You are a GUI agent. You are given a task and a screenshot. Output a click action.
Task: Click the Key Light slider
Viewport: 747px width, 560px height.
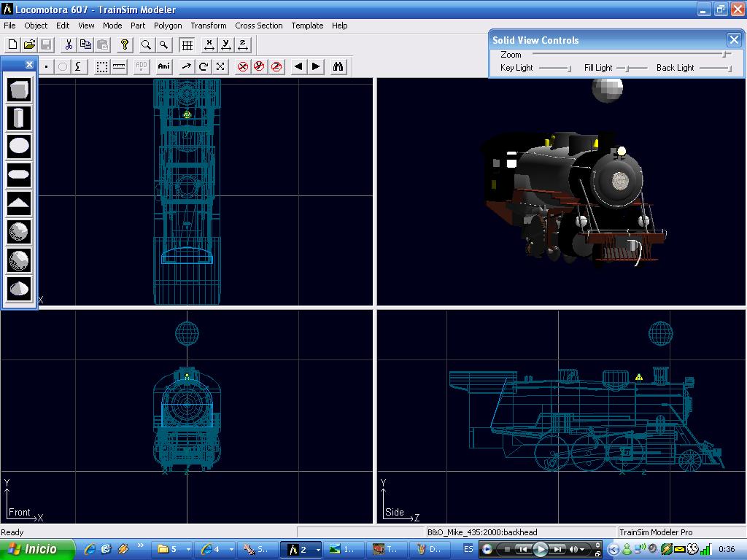coord(554,68)
